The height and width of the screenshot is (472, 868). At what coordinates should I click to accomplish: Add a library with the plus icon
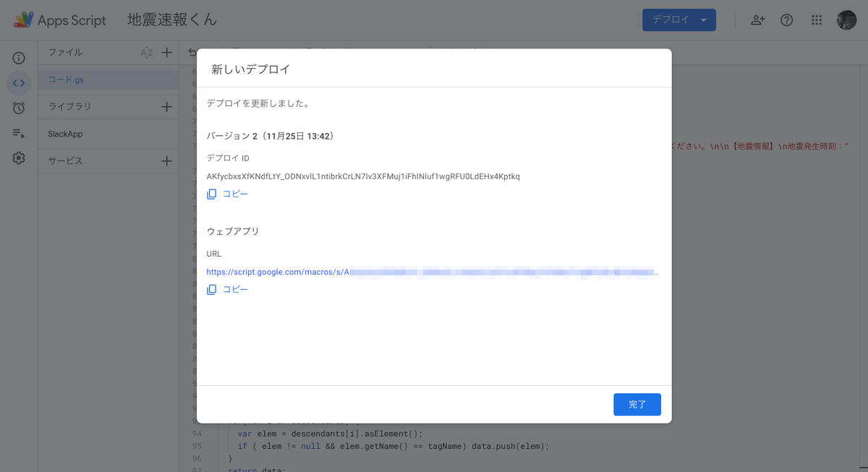(x=166, y=106)
